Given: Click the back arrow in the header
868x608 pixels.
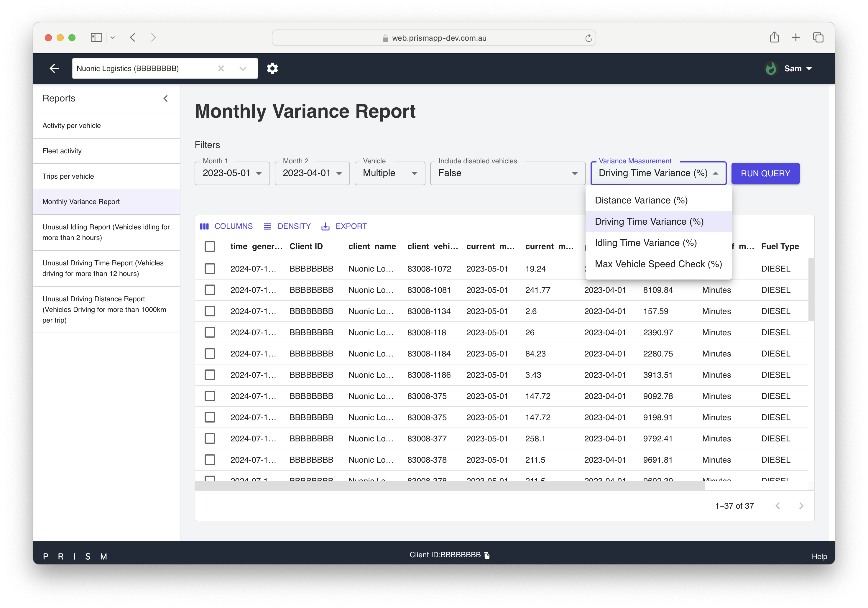Looking at the screenshot, I should click(55, 68).
